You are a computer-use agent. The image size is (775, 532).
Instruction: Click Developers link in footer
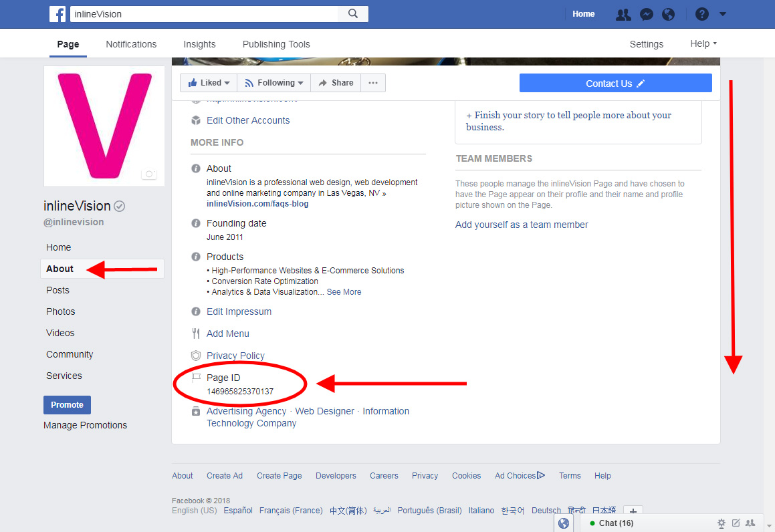click(336, 476)
